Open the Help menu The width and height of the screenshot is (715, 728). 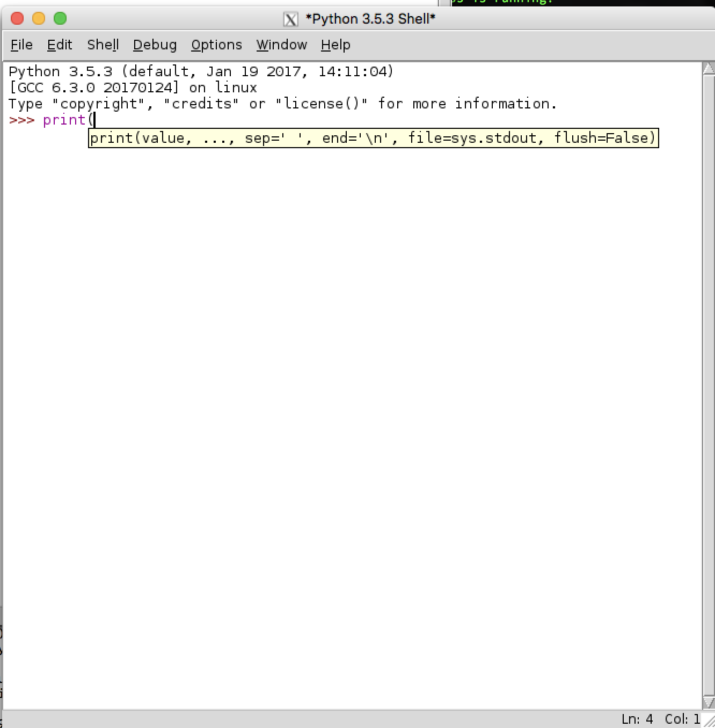(335, 45)
